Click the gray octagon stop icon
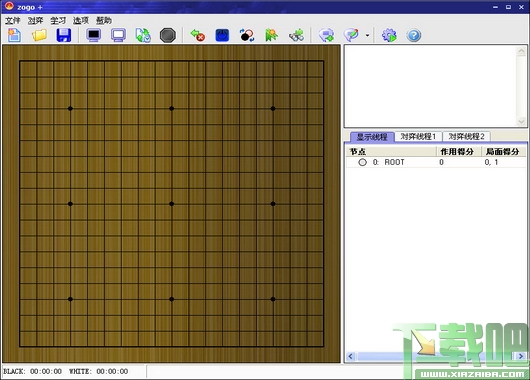Viewport: 530px width, 380px height. point(168,35)
